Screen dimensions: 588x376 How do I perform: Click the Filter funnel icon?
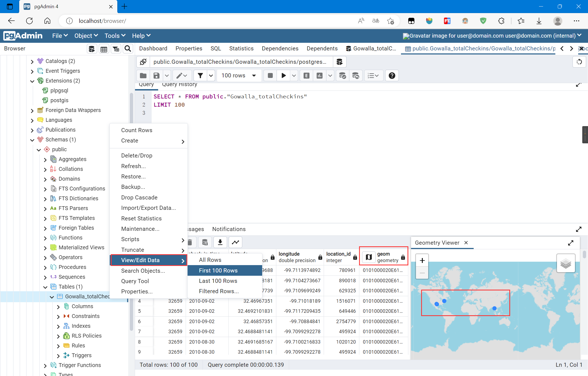[x=200, y=75]
